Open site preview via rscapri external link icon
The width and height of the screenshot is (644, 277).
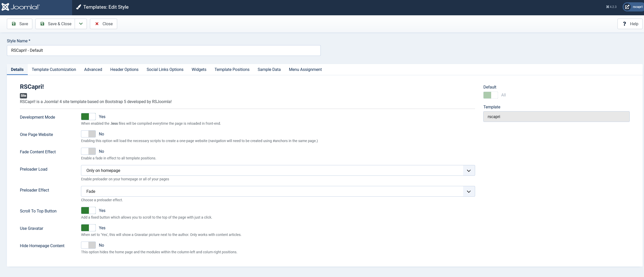coord(627,7)
